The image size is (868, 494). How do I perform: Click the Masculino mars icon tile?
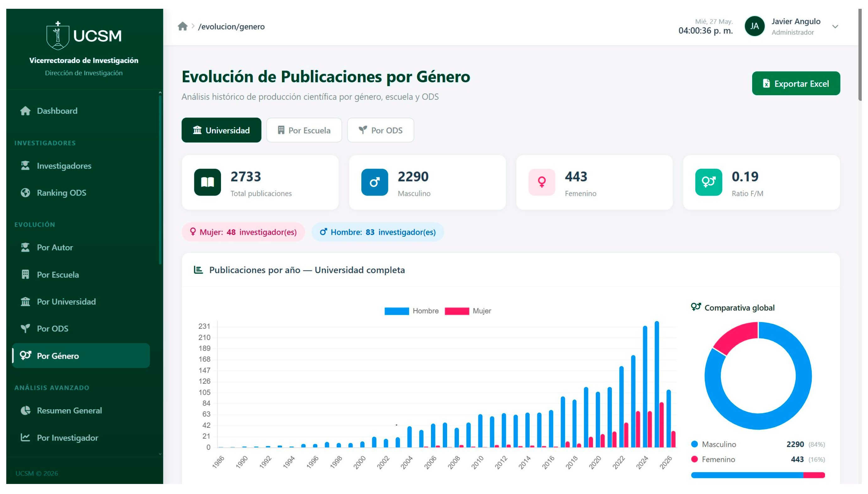click(375, 182)
